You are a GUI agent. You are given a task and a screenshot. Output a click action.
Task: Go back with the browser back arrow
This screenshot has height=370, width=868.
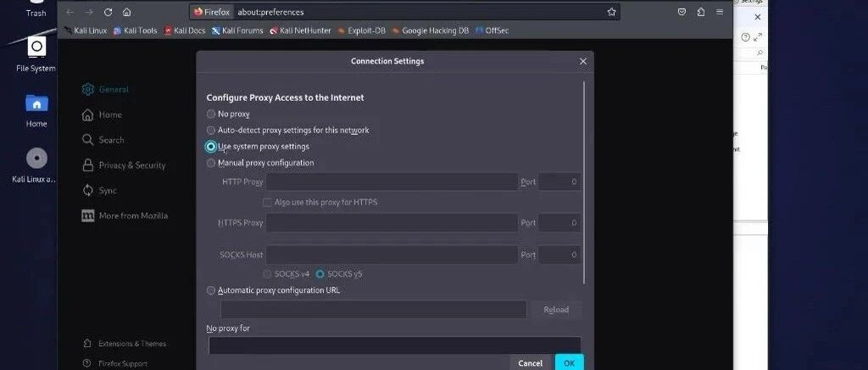click(70, 12)
